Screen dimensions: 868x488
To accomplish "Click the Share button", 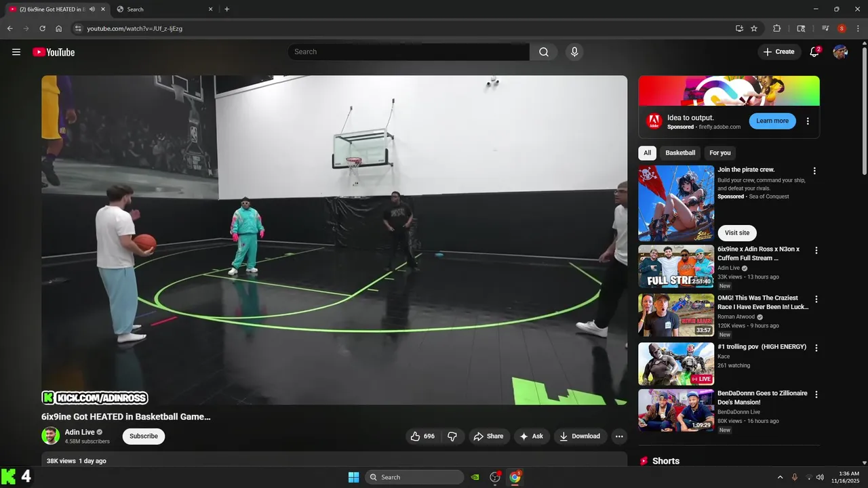I will point(488,436).
